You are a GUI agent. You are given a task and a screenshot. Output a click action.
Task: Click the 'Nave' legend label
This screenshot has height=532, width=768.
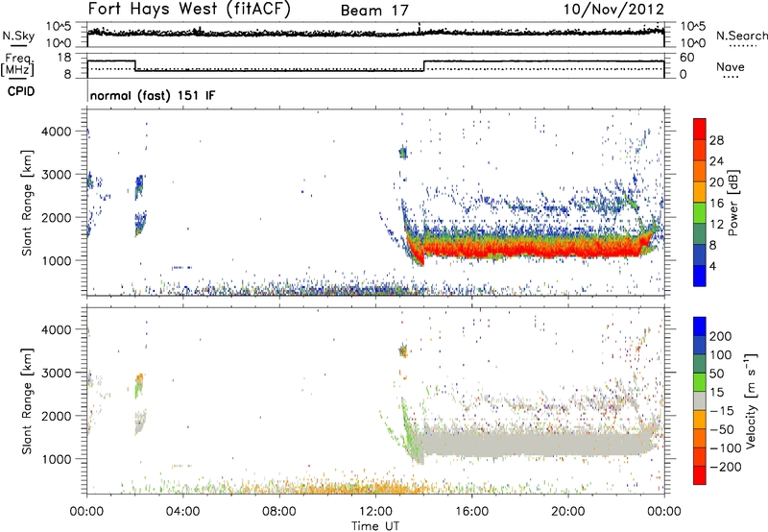click(x=731, y=66)
